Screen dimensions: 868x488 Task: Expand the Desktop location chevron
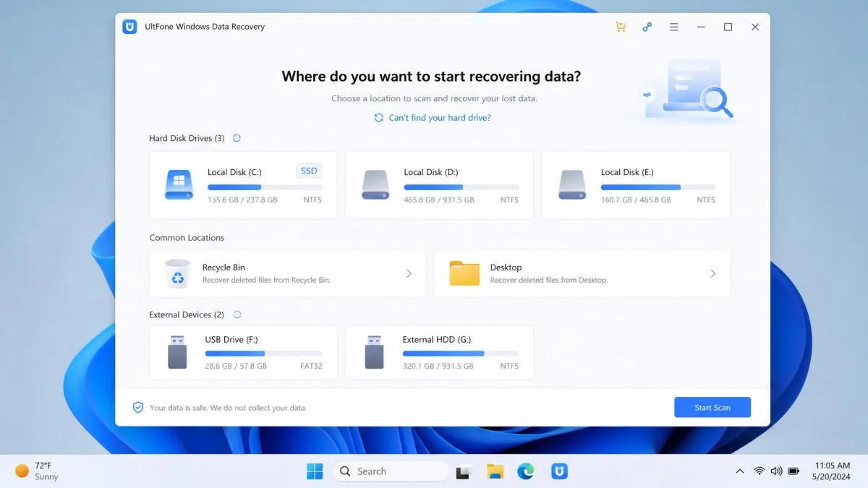point(713,274)
